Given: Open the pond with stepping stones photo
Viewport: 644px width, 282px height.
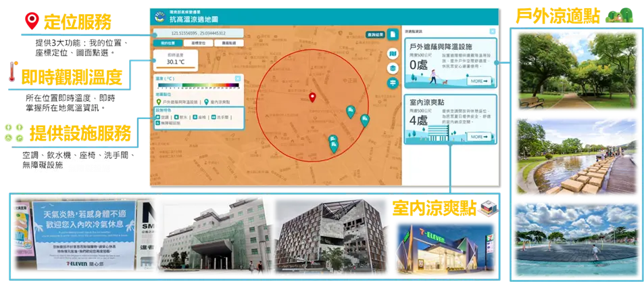Looking at the screenshot, I should tap(578, 156).
